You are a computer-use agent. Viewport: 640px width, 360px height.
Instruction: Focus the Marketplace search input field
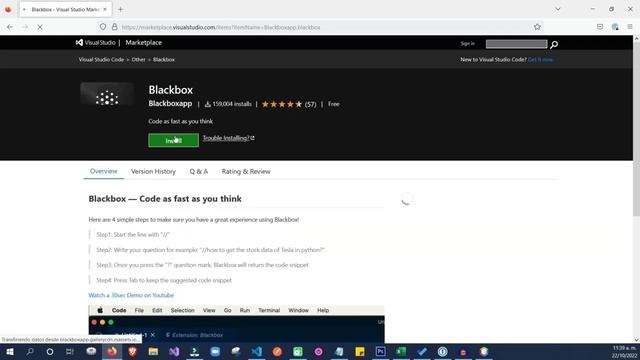[516, 44]
